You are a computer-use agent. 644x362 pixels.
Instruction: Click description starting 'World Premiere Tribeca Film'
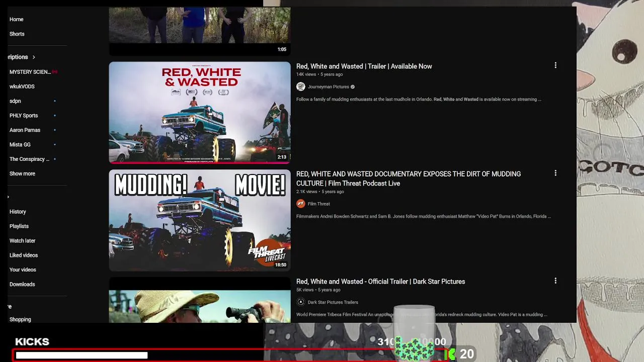[422, 315]
